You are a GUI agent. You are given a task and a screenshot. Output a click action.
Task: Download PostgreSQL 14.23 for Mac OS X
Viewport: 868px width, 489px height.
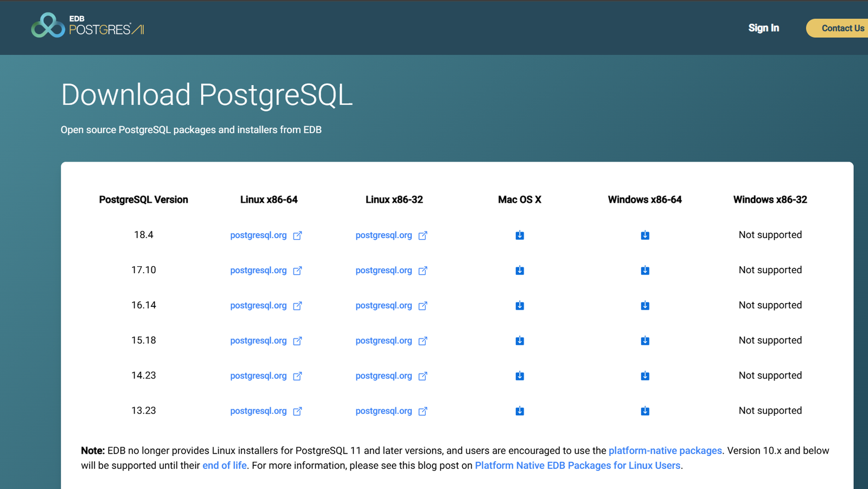(x=520, y=376)
